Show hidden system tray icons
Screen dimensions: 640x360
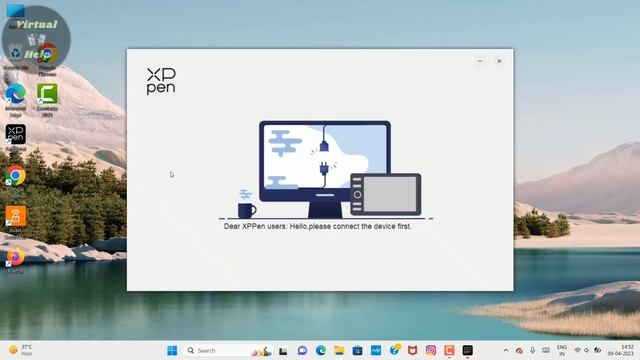[x=506, y=350]
